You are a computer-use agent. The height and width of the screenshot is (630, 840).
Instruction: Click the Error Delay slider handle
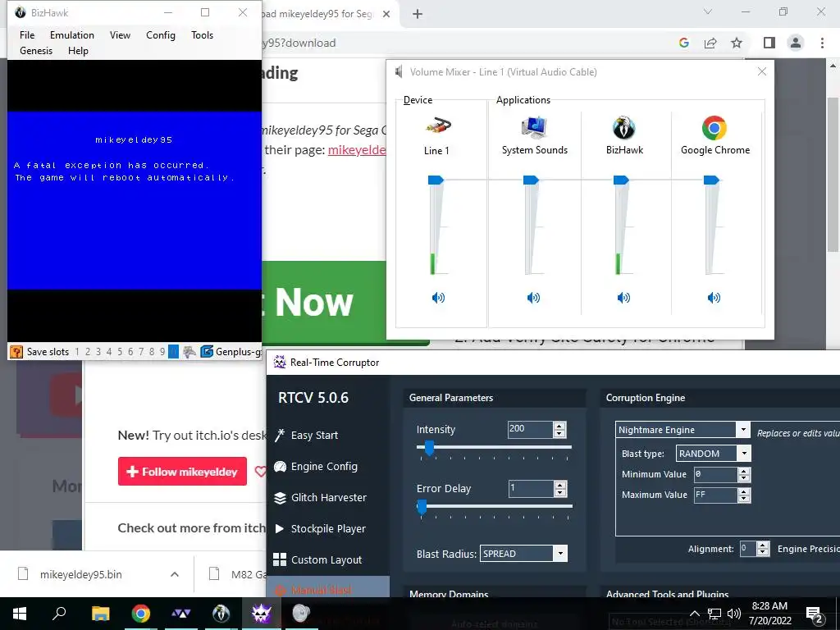coord(422,507)
